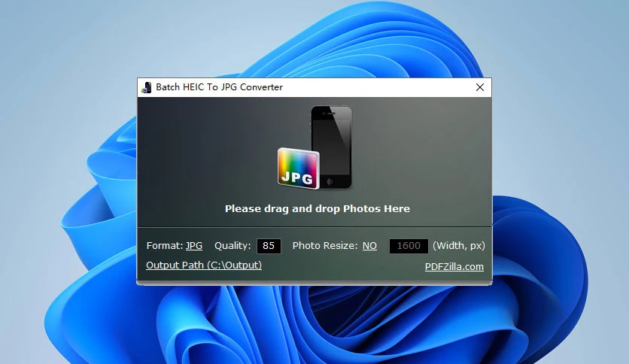This screenshot has height=364, width=629.
Task: Click the '(Width, px)' label
Action: pyautogui.click(x=458, y=246)
